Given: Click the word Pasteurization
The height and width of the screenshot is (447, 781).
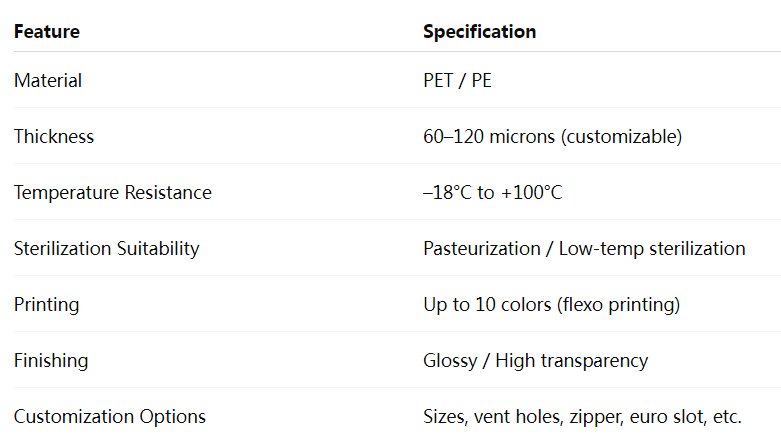Looking at the screenshot, I should (x=482, y=249).
